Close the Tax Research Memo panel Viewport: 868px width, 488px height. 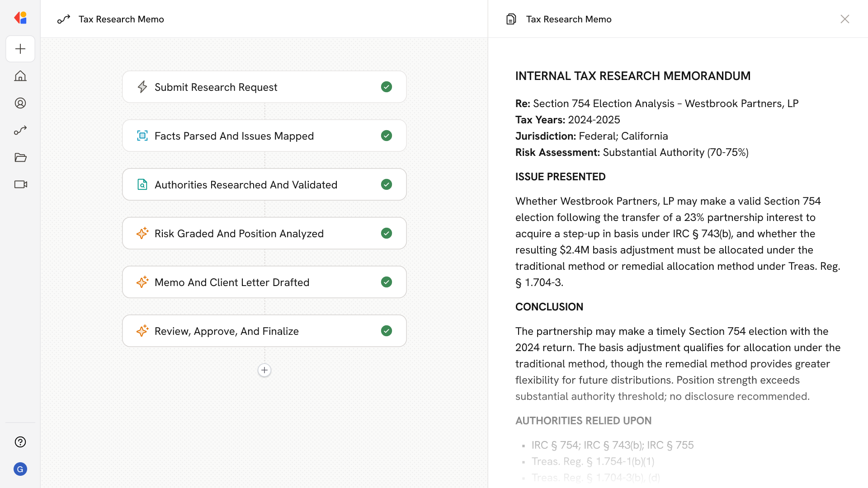point(844,19)
